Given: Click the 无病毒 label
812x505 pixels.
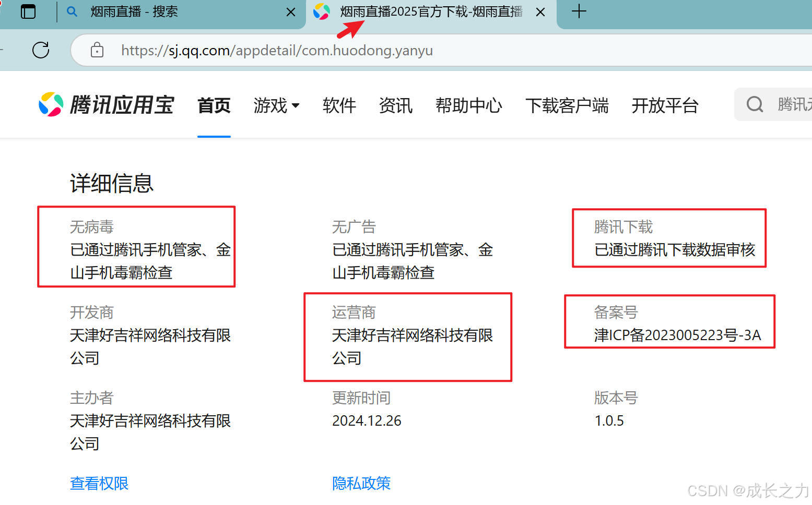Looking at the screenshot, I should [x=92, y=227].
